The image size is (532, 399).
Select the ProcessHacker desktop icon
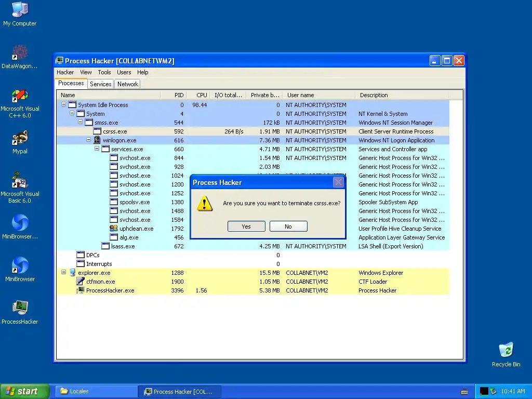coord(20,312)
